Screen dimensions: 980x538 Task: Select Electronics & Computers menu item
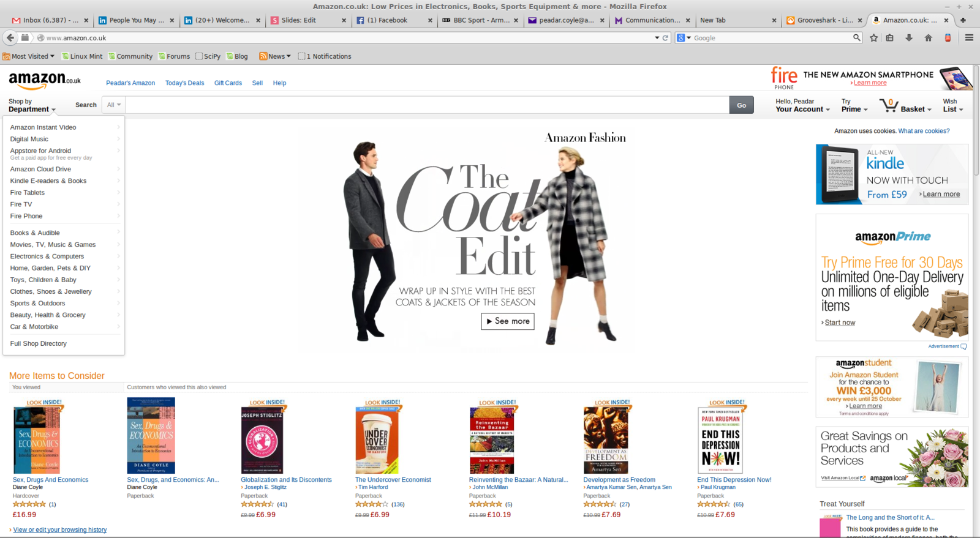(x=47, y=256)
